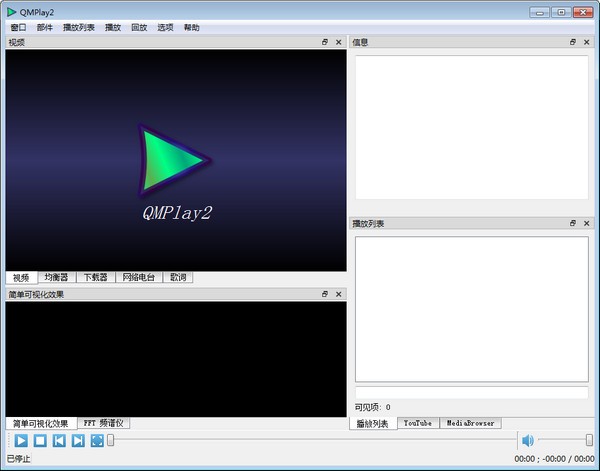Select the 播放列表 bottom tab
Image resolution: width=600 pixels, height=471 pixels.
tap(373, 424)
